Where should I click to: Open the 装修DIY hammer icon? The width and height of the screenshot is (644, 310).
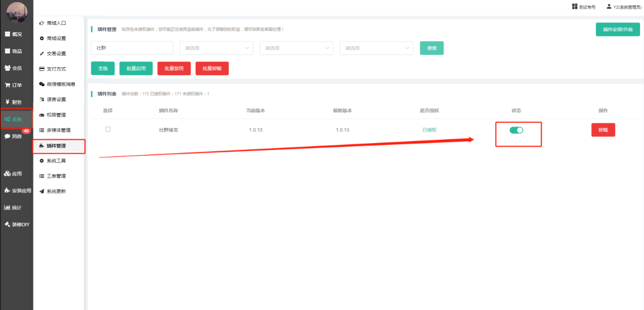point(7,224)
